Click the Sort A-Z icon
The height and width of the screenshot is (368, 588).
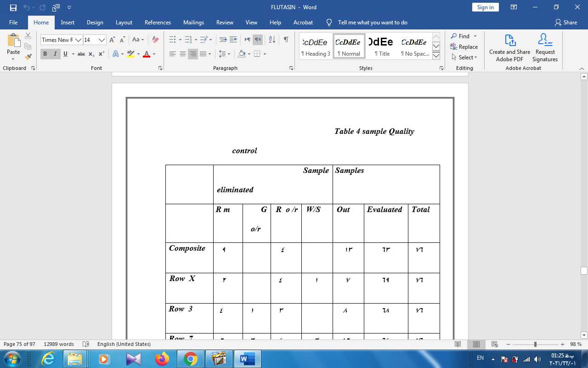[x=271, y=40]
